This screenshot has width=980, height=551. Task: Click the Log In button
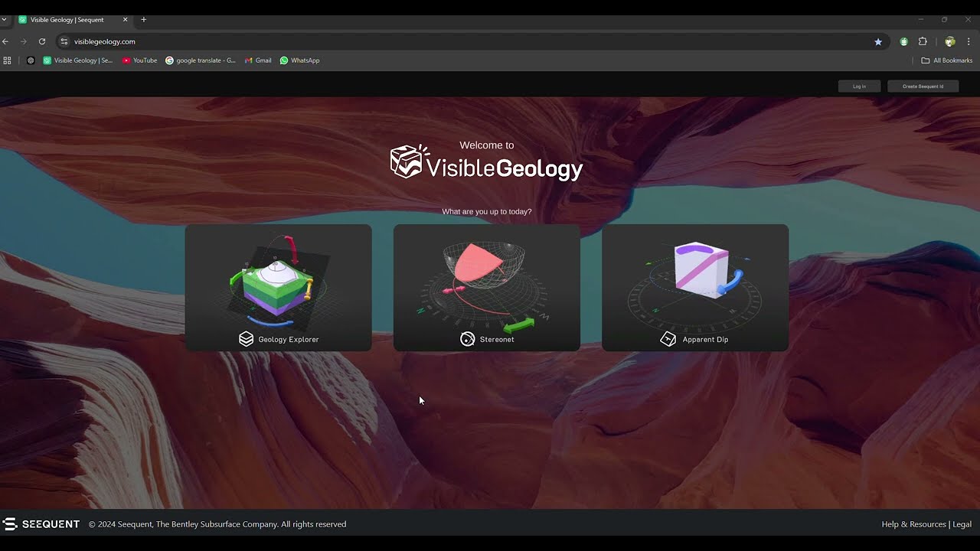tap(859, 86)
